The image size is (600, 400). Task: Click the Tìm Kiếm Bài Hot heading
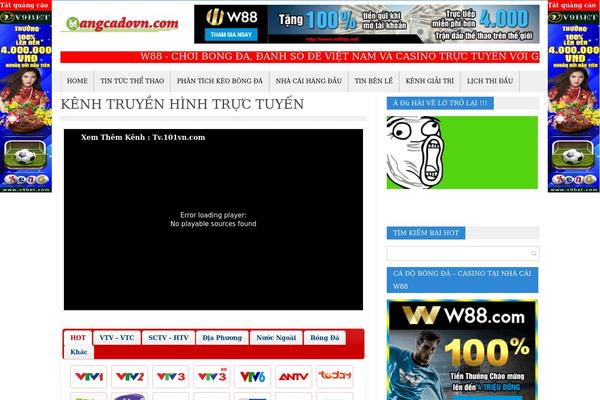[x=426, y=233]
